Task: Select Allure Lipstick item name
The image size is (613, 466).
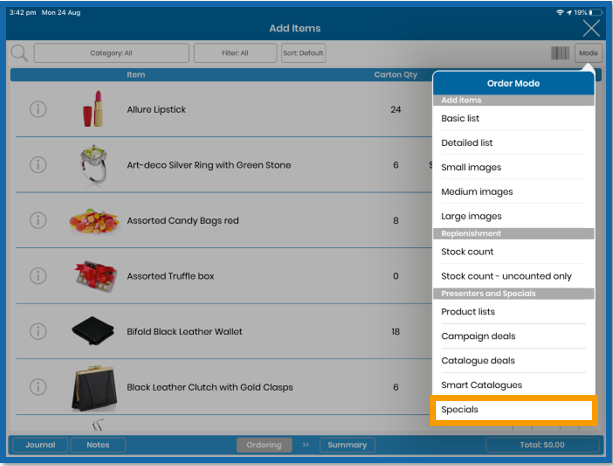Action: click(x=156, y=109)
